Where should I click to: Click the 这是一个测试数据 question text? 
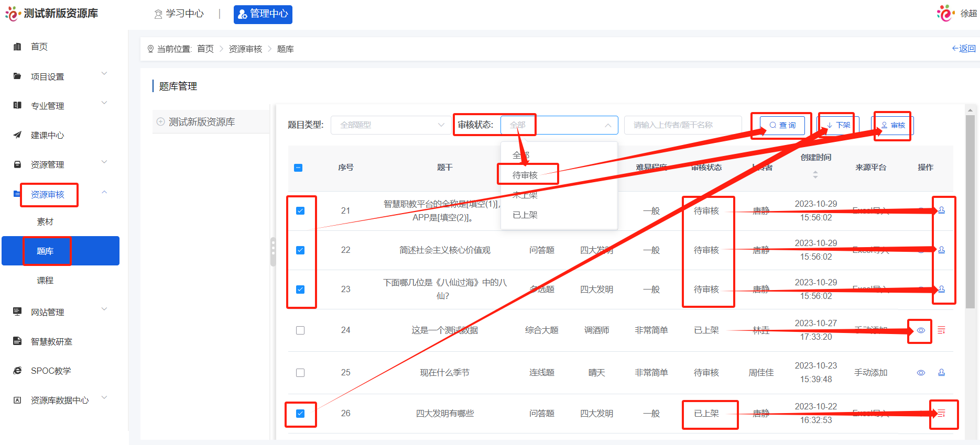coord(445,330)
